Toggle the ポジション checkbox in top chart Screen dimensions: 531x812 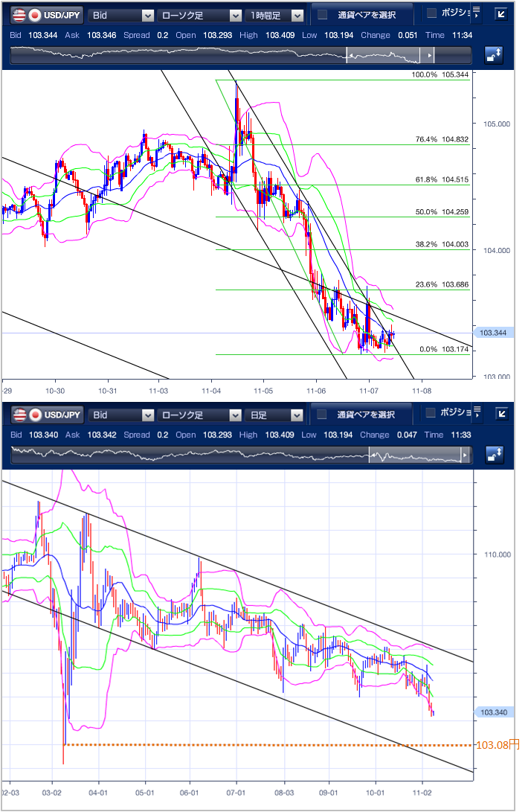click(431, 13)
